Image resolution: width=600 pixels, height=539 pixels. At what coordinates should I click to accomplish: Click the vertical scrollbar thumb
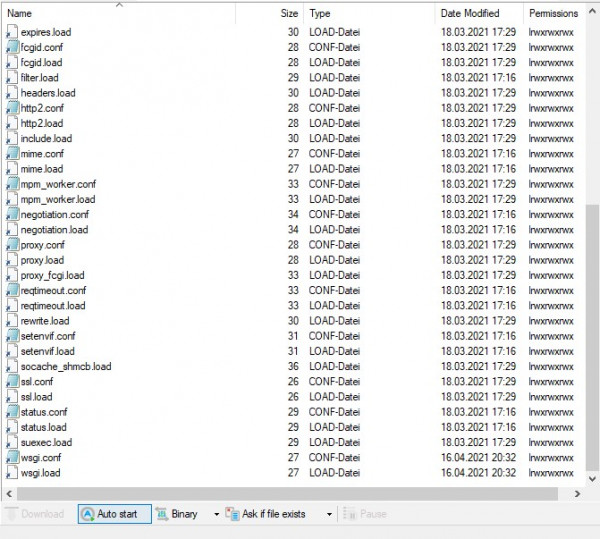[x=592, y=337]
